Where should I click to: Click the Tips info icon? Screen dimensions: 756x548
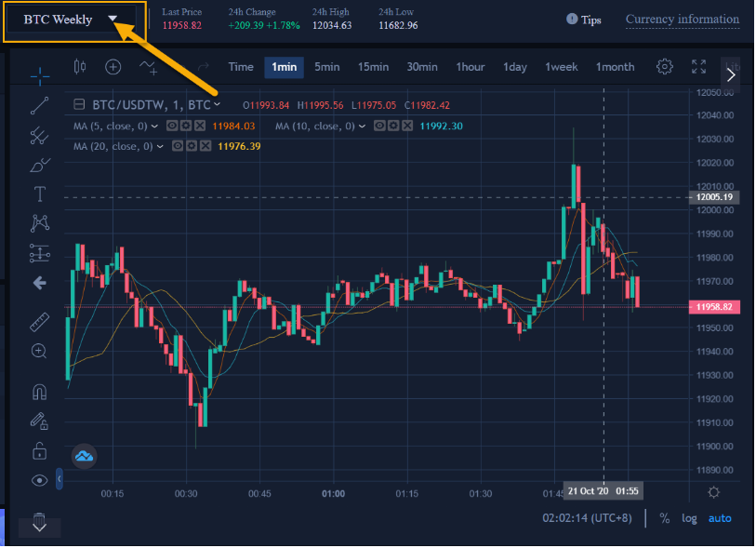(572, 20)
